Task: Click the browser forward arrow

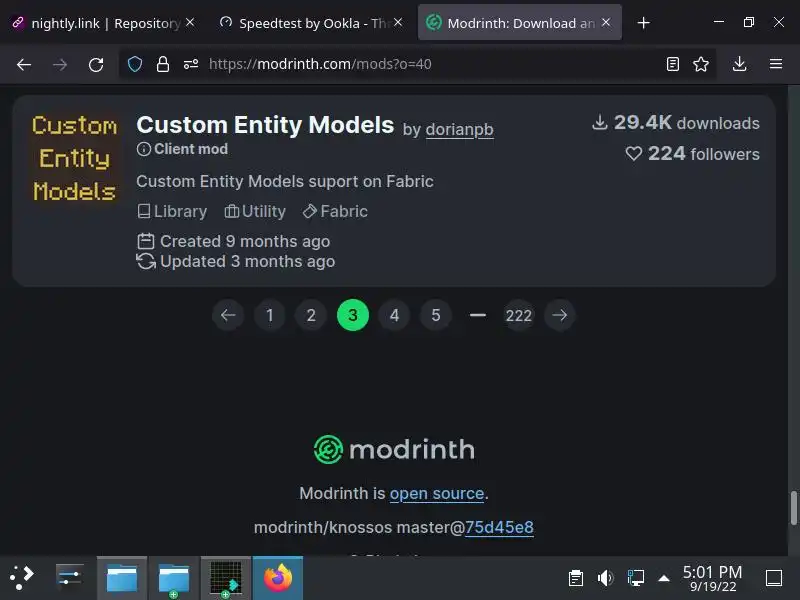Action: (x=60, y=64)
